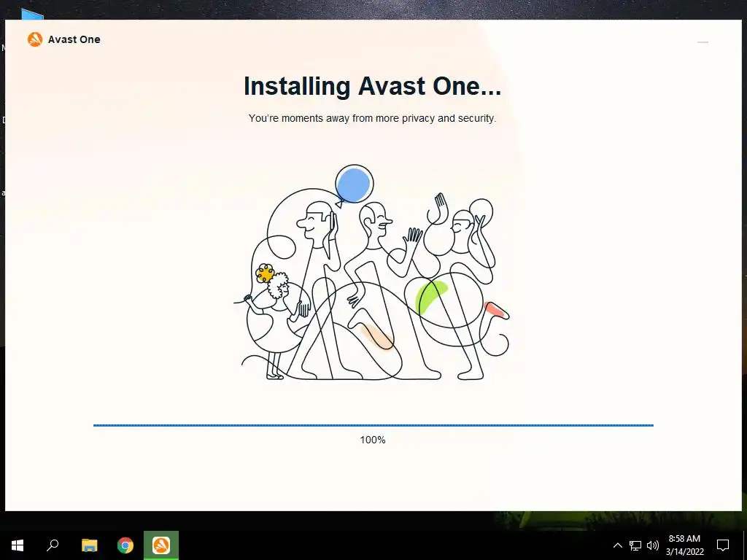
Task: Minimize the Avast One installer window
Action: (x=703, y=42)
